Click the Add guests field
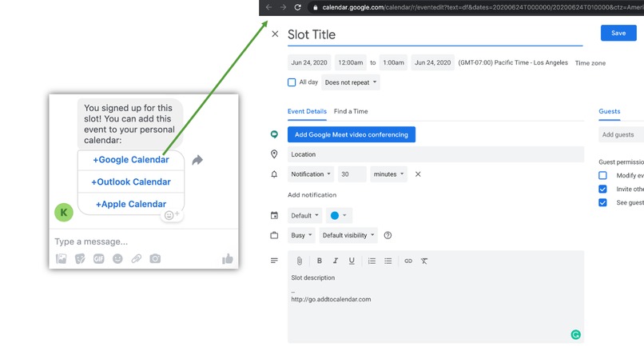Screen dimensions: 644x363 click(621, 134)
